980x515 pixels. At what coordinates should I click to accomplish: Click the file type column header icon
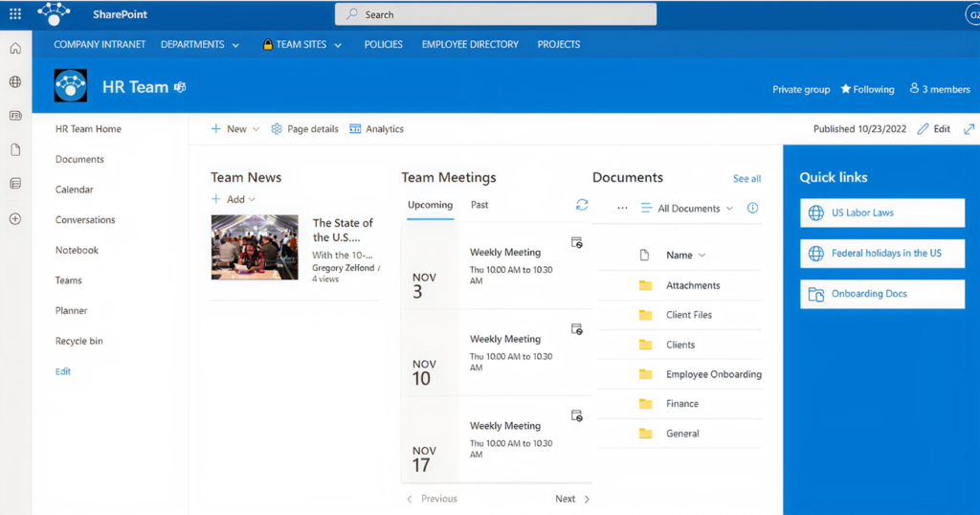tap(644, 255)
